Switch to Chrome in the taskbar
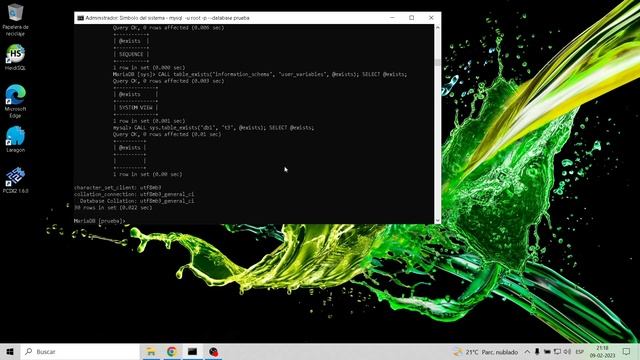 pos(172,351)
